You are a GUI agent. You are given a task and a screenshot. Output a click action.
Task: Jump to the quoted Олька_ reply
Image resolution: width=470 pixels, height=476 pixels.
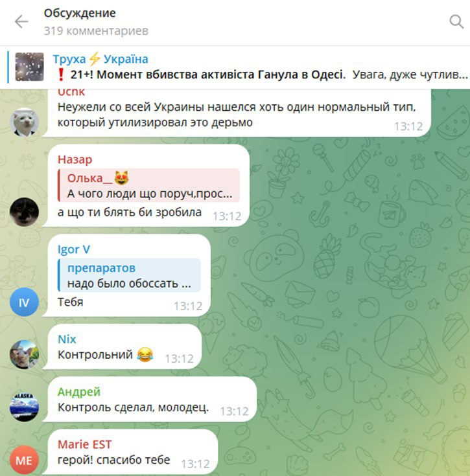148,185
